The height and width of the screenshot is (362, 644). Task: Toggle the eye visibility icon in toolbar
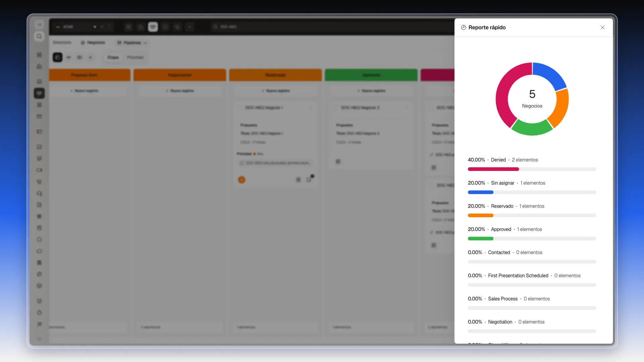tap(79, 57)
